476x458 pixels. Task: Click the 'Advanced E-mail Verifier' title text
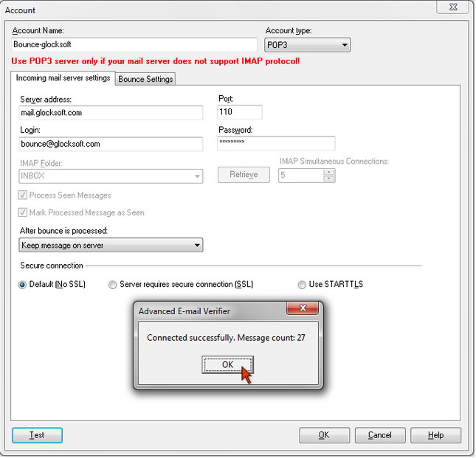[x=184, y=312]
